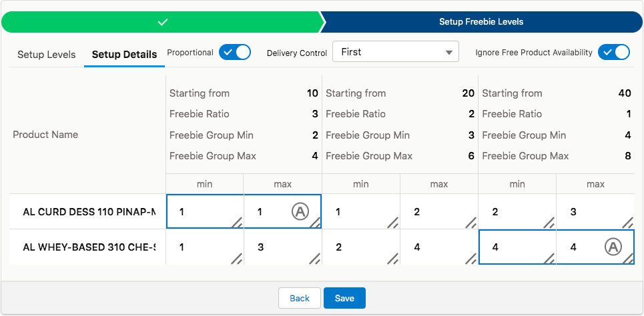Image resolution: width=644 pixels, height=316 pixels.
Task: Click the Setup Freebie Levels progress step
Action: pyautogui.click(x=480, y=22)
